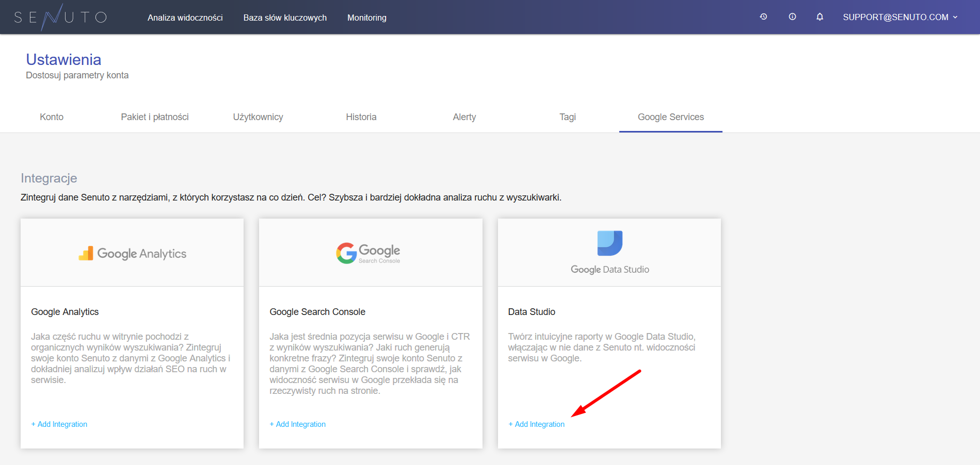Expand the SUPPORT@SENUTO.COM account dropdown
This screenshot has height=465, width=980.
point(900,17)
